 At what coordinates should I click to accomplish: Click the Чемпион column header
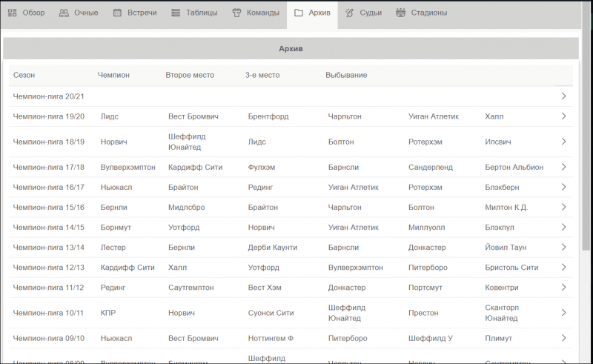point(113,75)
